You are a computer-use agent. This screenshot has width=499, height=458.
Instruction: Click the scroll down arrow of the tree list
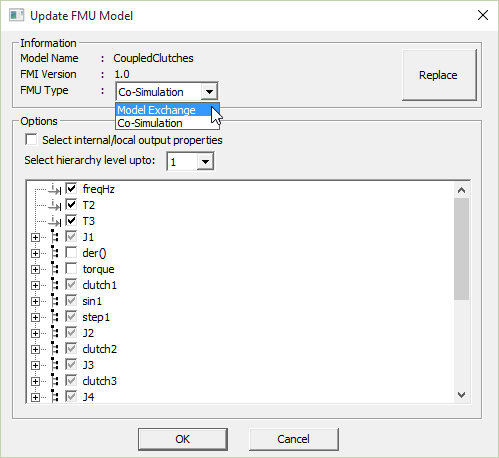[461, 395]
